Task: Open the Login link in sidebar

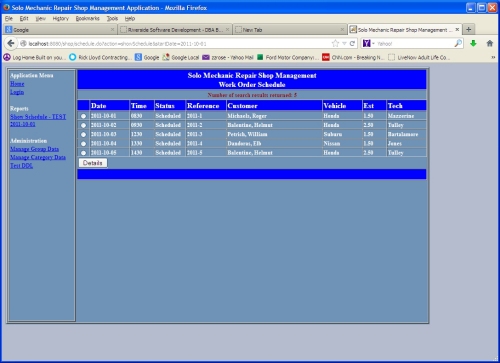Action: tap(17, 92)
